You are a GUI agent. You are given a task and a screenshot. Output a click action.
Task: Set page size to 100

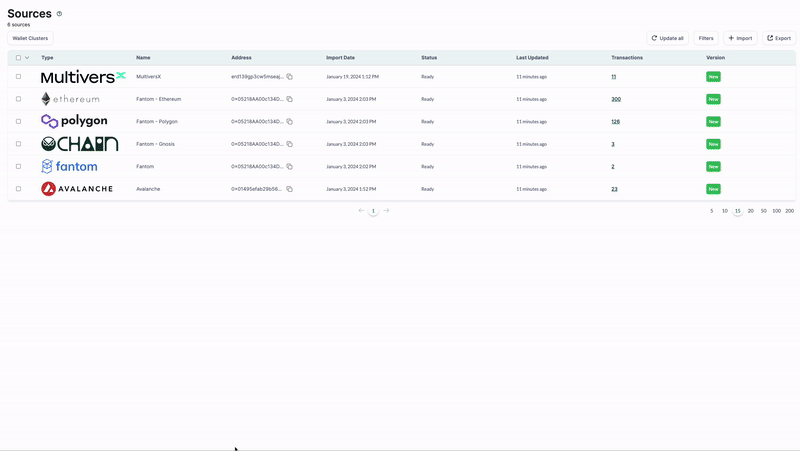tap(777, 211)
